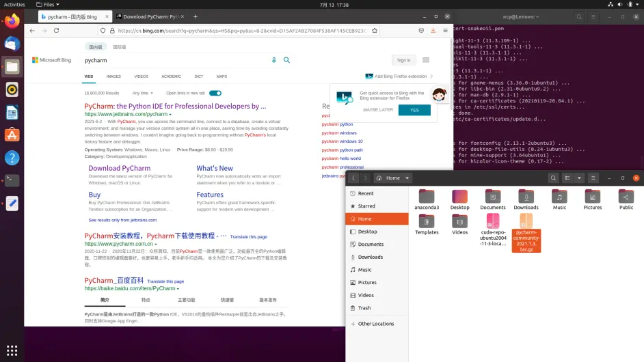This screenshot has width=644, height=362.
Task: Open the Features link
Action: pyautogui.click(x=210, y=195)
